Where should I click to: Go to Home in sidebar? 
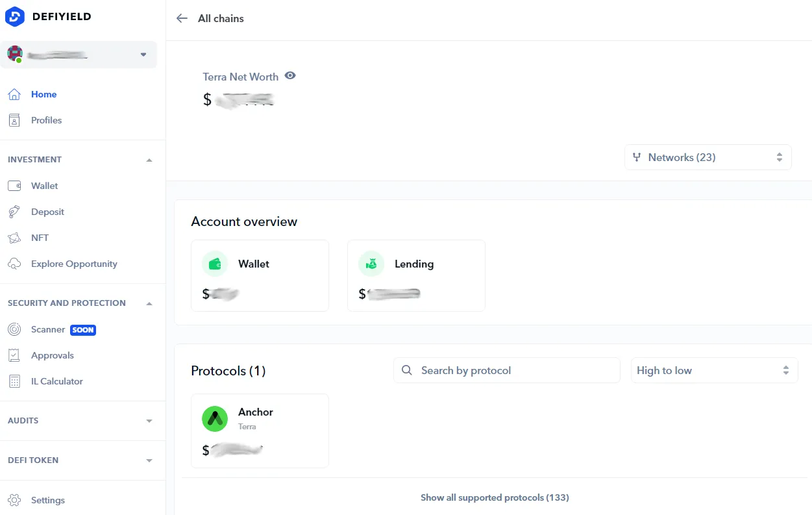[43, 94]
